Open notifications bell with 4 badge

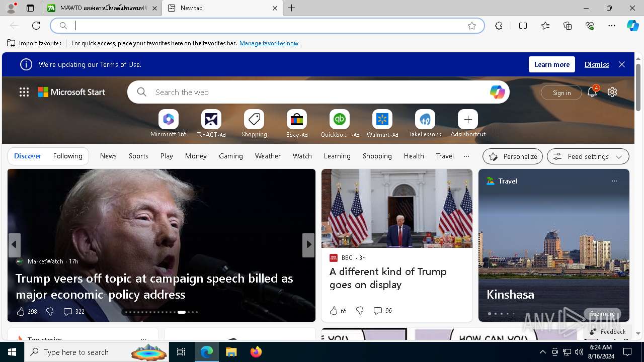pyautogui.click(x=592, y=92)
